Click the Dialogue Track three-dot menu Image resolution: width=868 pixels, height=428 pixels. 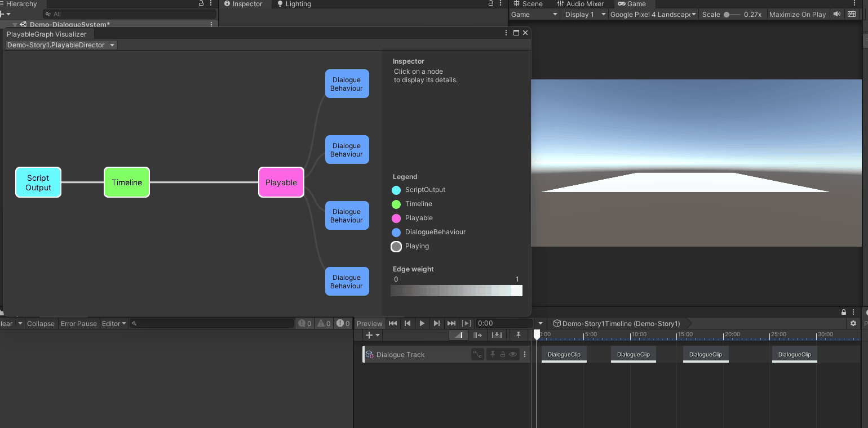click(x=525, y=354)
